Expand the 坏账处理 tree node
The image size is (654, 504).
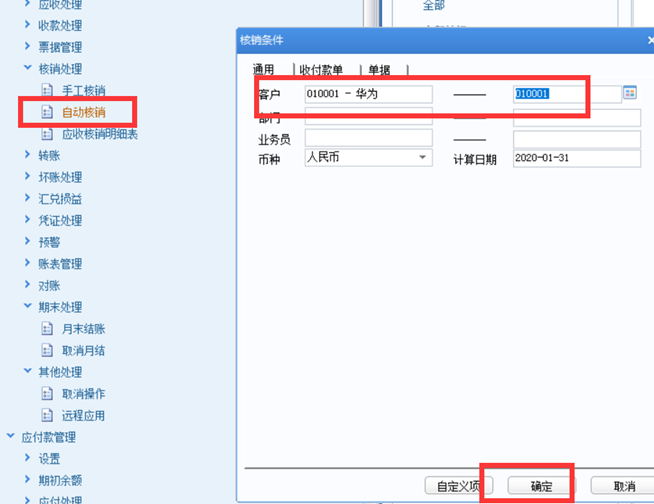pyautogui.click(x=28, y=176)
